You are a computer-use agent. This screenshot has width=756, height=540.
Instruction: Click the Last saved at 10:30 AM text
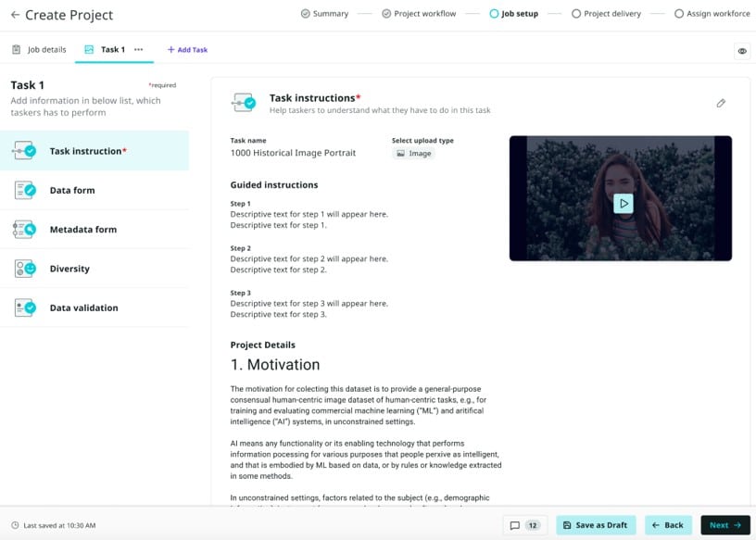59,525
